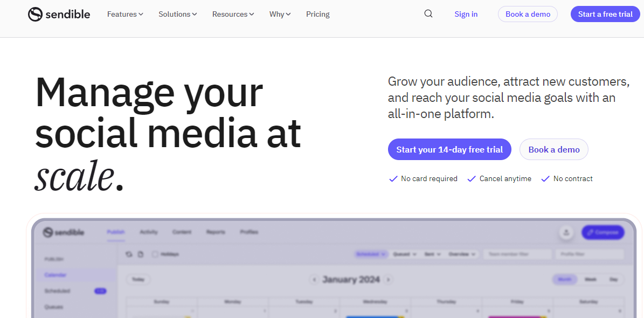Viewport: 644px width, 318px height.
Task: Click the "Cancel anytime" text
Action: click(505, 179)
